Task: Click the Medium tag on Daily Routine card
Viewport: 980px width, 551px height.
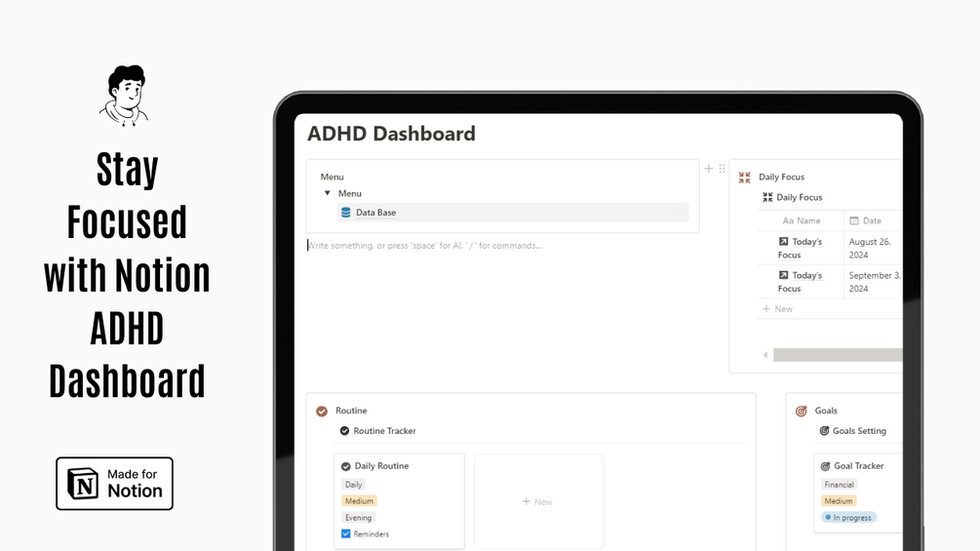Action: pos(360,501)
